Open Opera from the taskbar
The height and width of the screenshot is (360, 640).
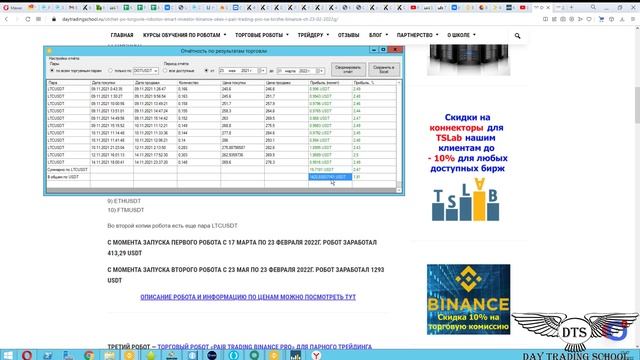pos(27,355)
